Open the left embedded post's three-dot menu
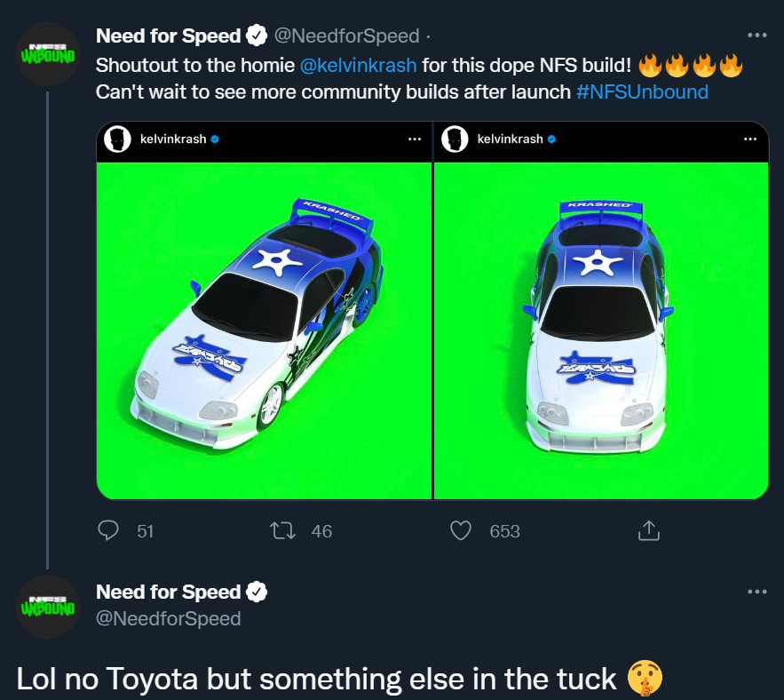This screenshot has height=700, width=784. pos(415,139)
